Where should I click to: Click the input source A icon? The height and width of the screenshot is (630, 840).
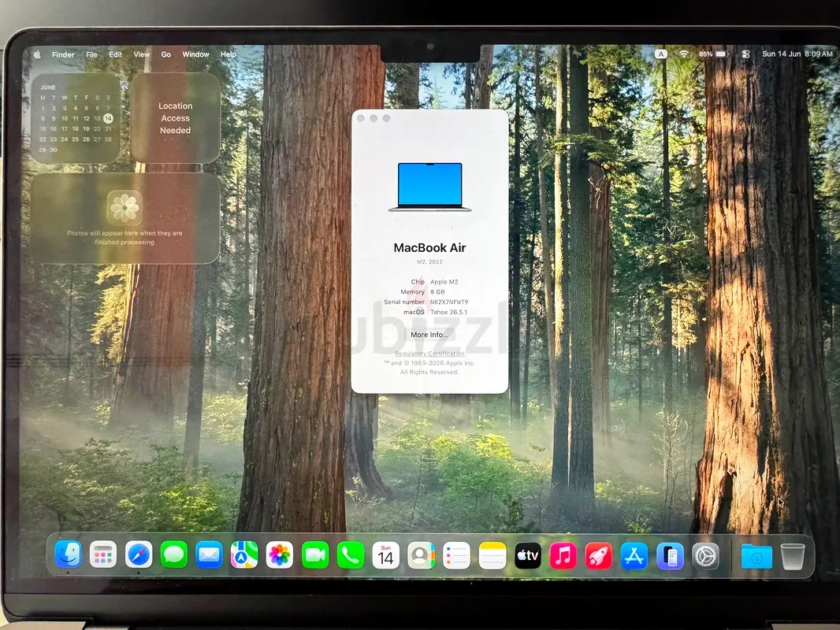click(x=661, y=54)
